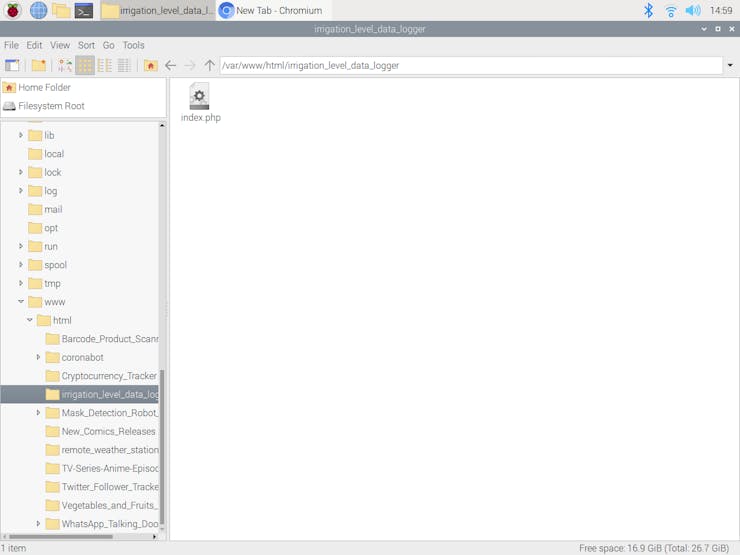
Task: Select the mail folder in tree
Action: pyautogui.click(x=45, y=210)
